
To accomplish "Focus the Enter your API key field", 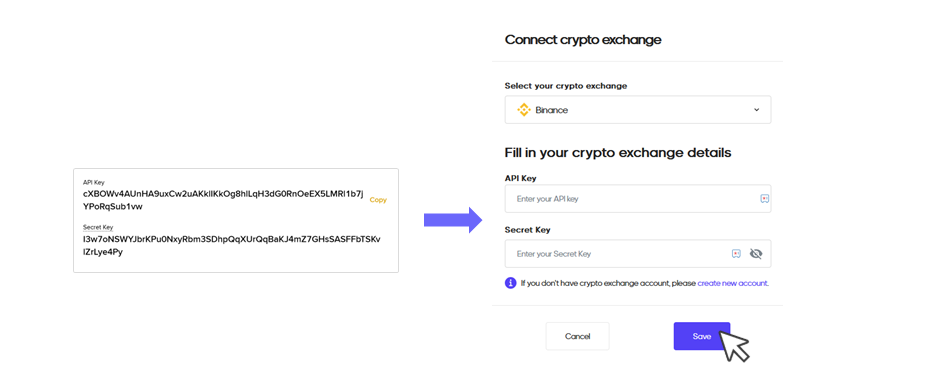I will point(638,198).
